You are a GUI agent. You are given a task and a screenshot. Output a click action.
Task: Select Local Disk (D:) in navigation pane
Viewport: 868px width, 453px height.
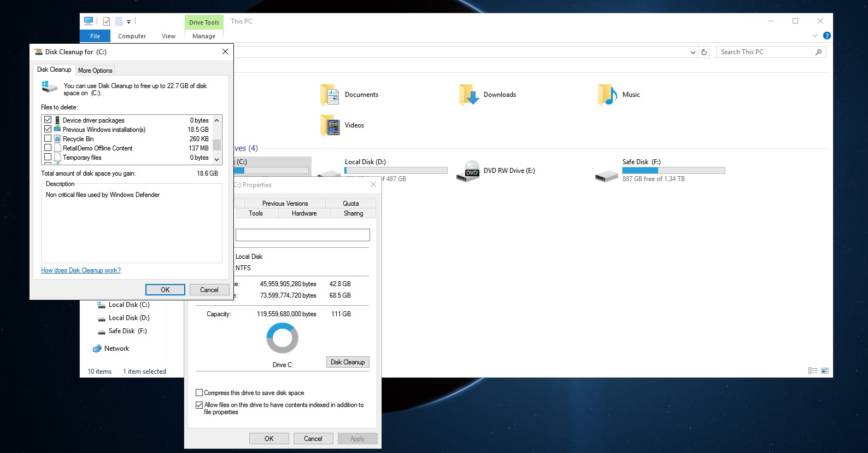129,318
